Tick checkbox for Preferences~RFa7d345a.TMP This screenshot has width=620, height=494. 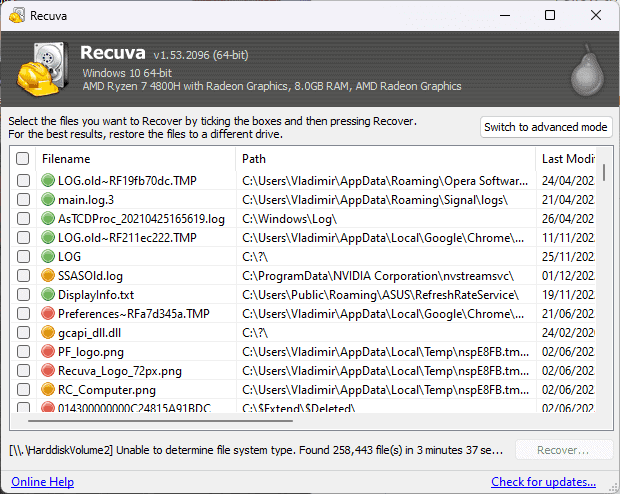coord(23,313)
